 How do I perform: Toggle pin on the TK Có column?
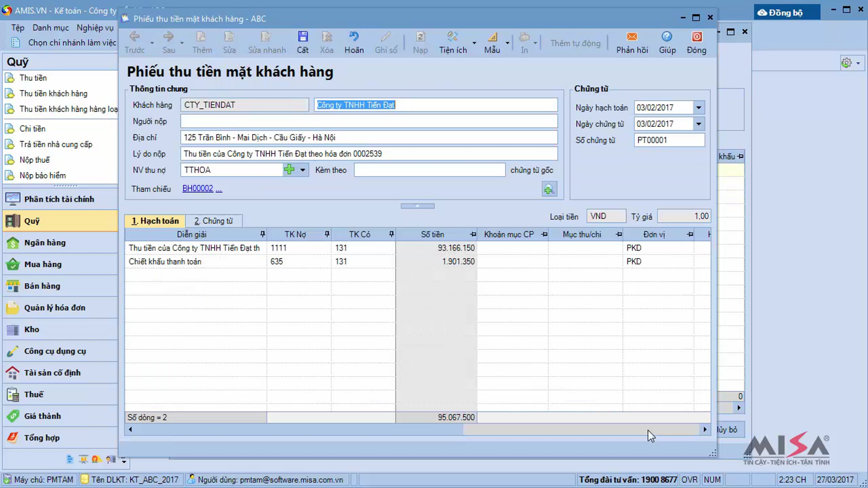click(392, 234)
